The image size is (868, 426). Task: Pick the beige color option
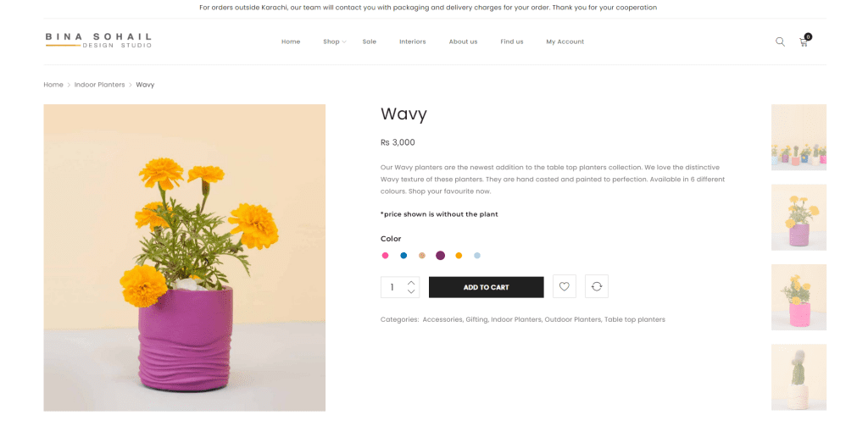click(422, 256)
